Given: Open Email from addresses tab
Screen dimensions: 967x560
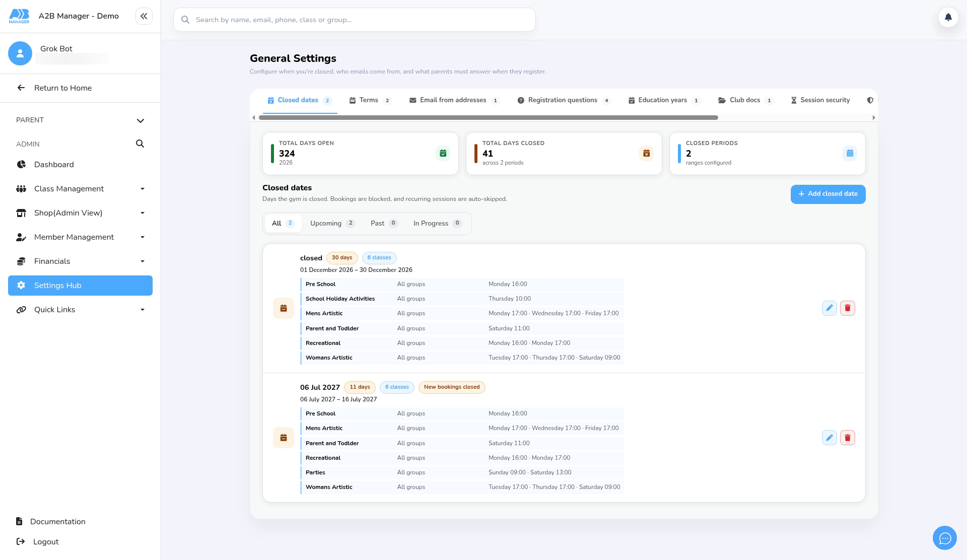Looking at the screenshot, I should tap(454, 100).
